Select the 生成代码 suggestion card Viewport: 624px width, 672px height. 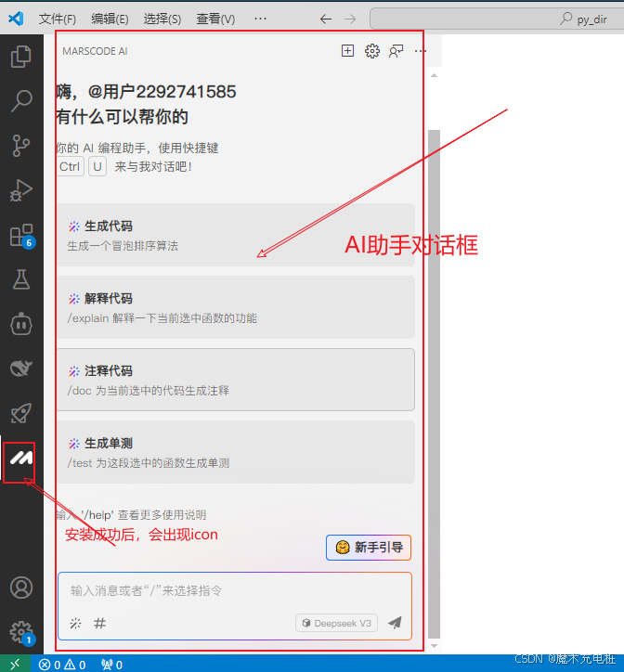pos(236,235)
